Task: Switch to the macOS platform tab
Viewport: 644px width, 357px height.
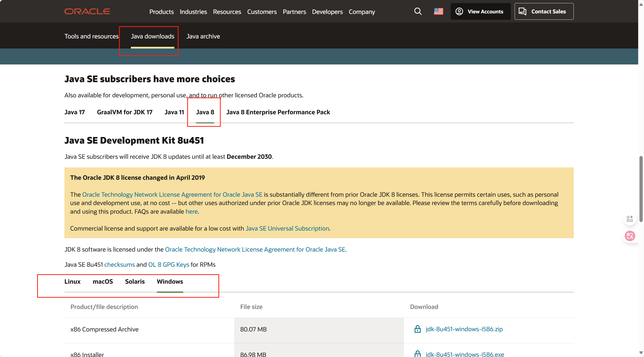Action: (x=103, y=281)
